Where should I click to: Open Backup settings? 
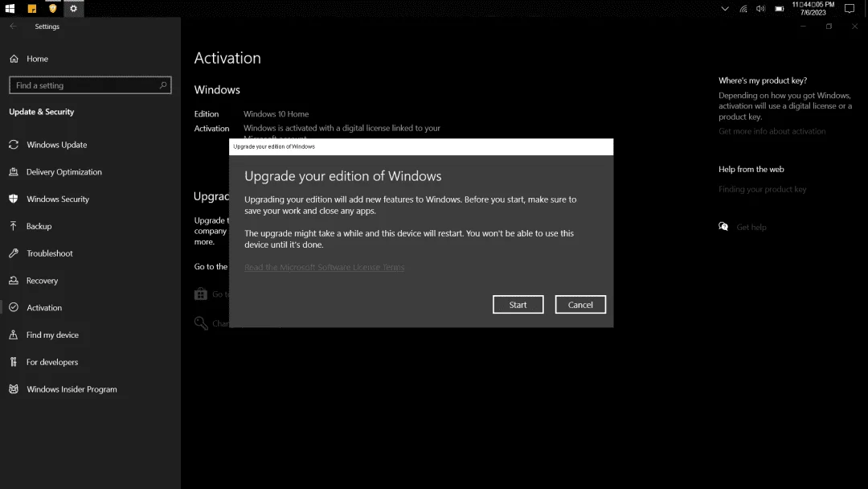pyautogui.click(x=39, y=226)
